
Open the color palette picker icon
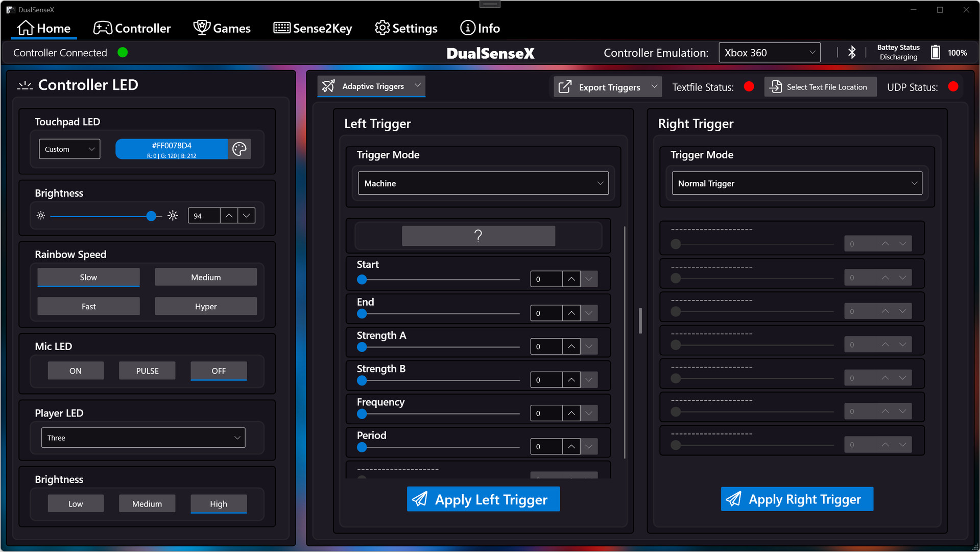[239, 149]
